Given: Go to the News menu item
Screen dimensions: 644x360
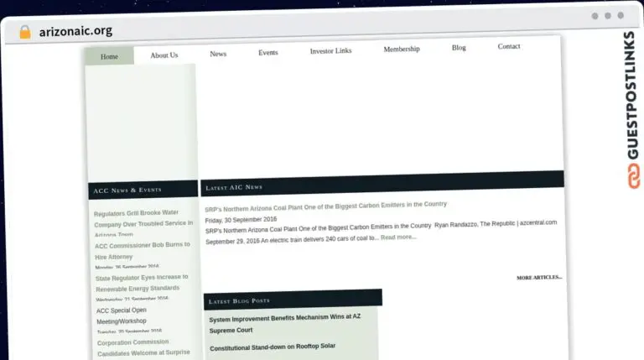Looking at the screenshot, I should pyautogui.click(x=218, y=54).
